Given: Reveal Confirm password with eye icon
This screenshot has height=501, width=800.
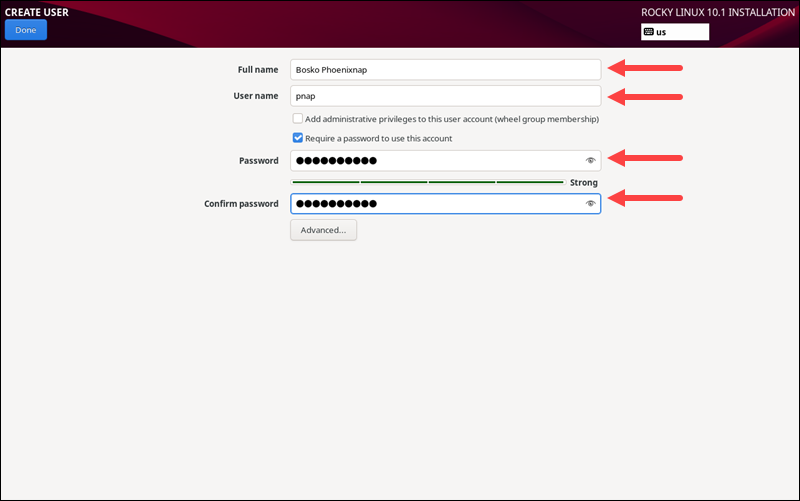Looking at the screenshot, I should click(590, 204).
